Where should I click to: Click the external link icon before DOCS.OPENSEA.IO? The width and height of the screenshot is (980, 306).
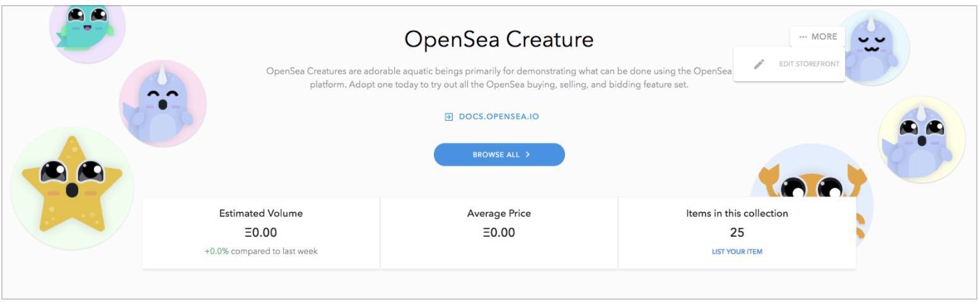click(x=448, y=116)
